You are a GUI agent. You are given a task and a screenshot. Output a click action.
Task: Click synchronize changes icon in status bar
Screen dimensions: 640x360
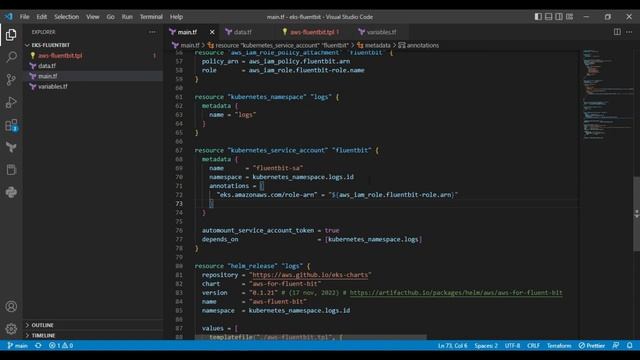38,346
